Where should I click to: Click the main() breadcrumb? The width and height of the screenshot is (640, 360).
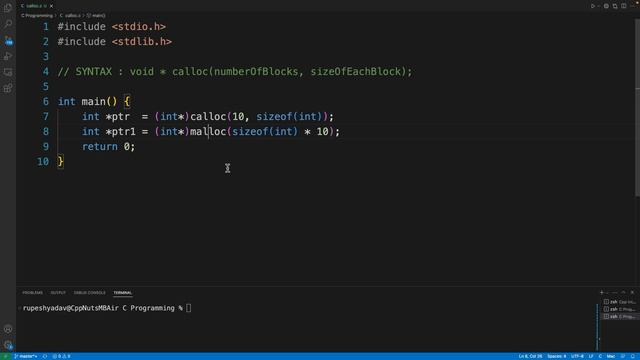pos(96,16)
